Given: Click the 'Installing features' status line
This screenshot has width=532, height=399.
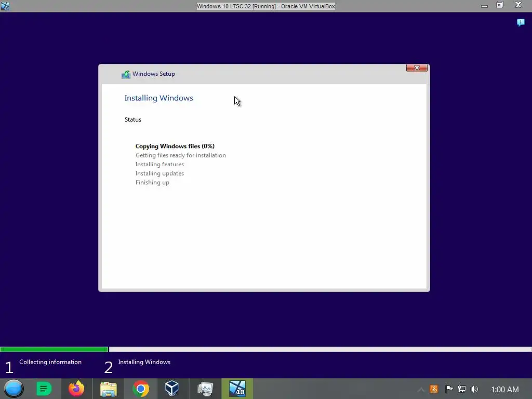Looking at the screenshot, I should (159, 164).
